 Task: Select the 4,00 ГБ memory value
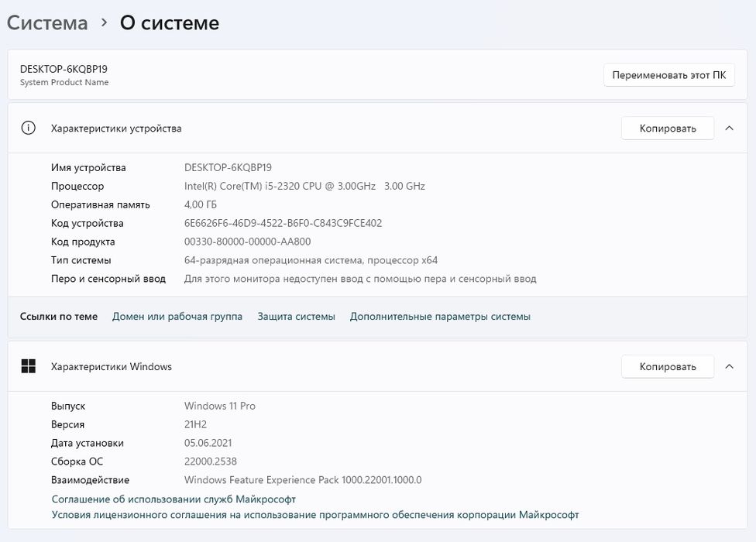pos(201,204)
